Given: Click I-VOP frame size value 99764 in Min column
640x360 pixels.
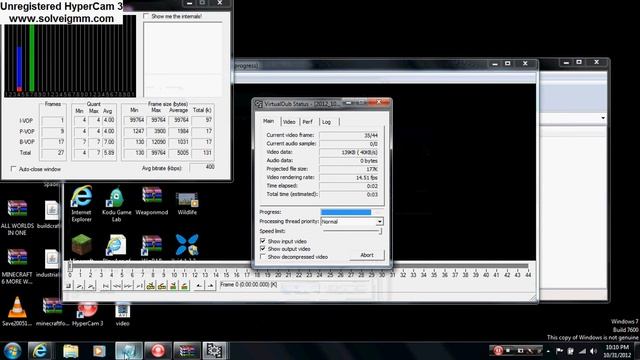Looking at the screenshot, I should click(135, 120).
